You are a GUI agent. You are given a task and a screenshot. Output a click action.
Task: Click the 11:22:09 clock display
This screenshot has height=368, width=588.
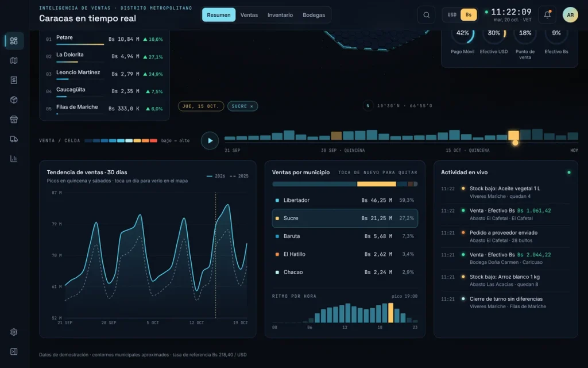[x=511, y=12]
